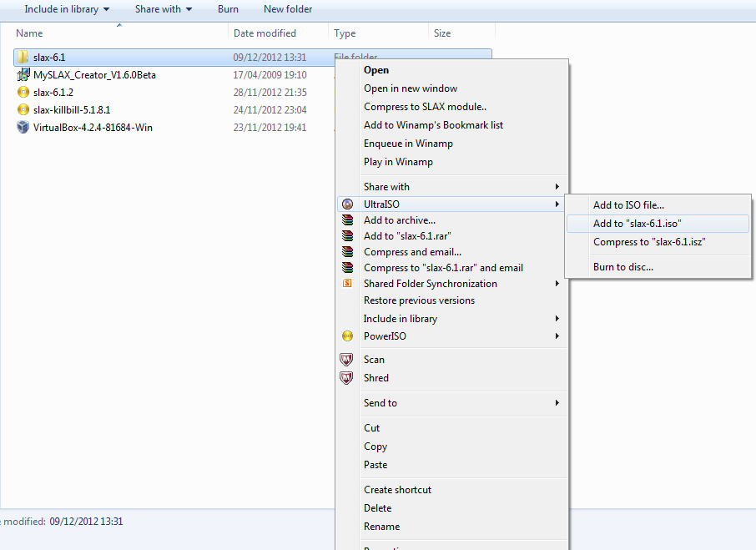
Task: Click Add to archive menu entry
Action: 399,220
